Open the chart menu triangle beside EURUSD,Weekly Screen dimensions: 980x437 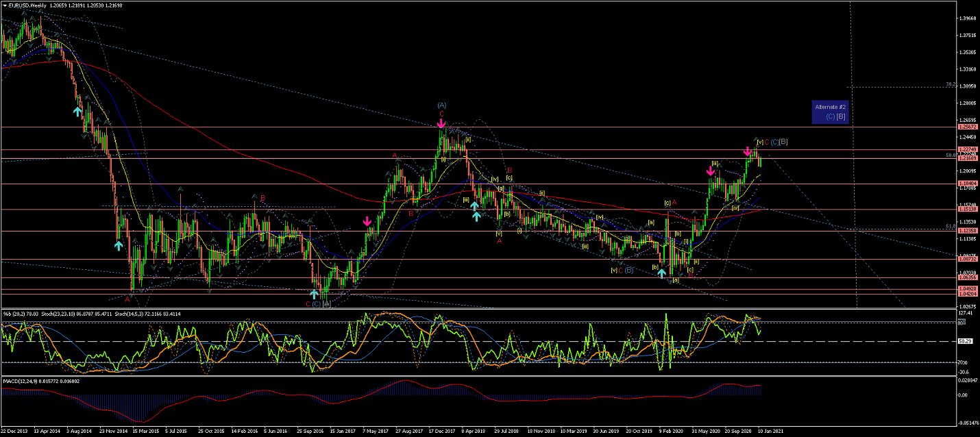point(3,4)
